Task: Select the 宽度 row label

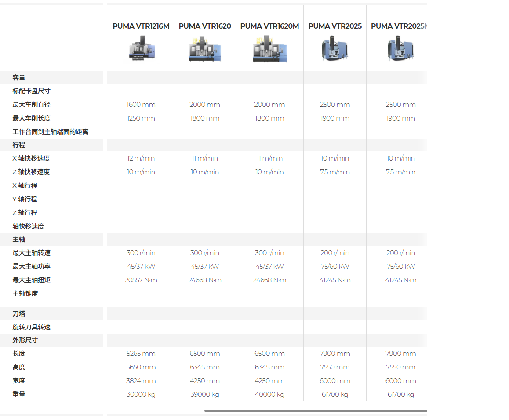Action: pyautogui.click(x=19, y=381)
